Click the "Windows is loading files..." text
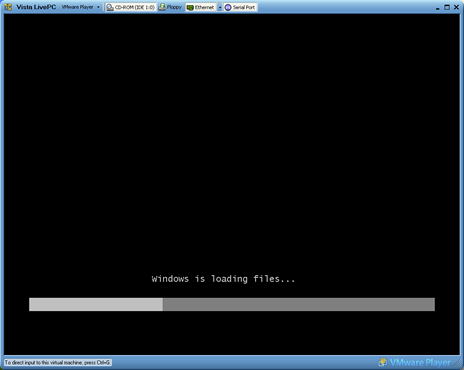 click(223, 279)
